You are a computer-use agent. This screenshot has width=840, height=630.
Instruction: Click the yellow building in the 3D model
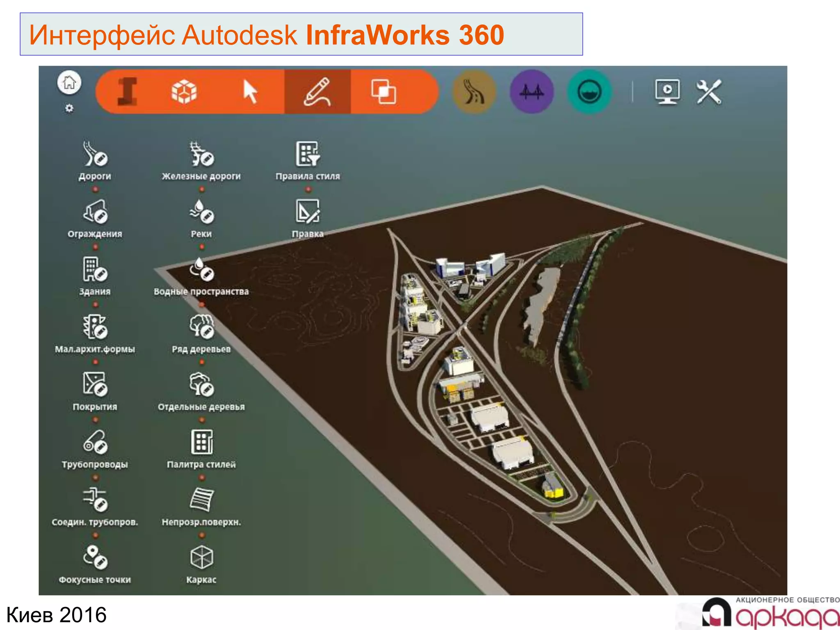[x=553, y=487]
